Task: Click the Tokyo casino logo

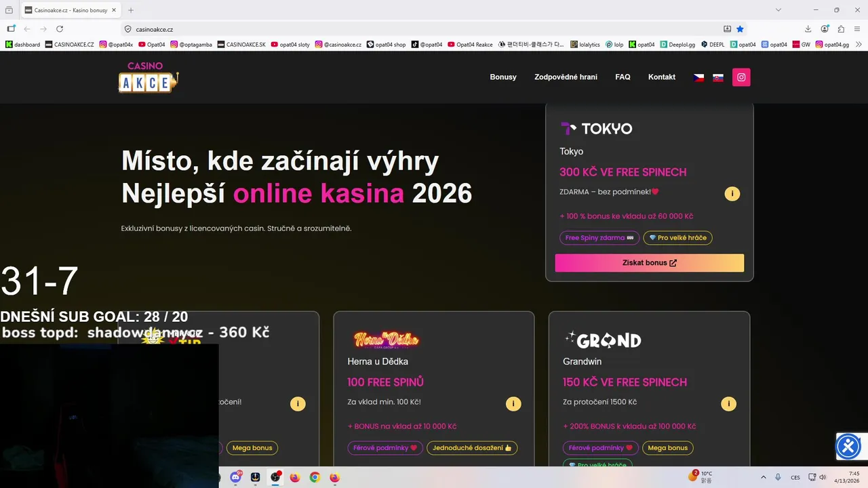Action: pyautogui.click(x=596, y=129)
